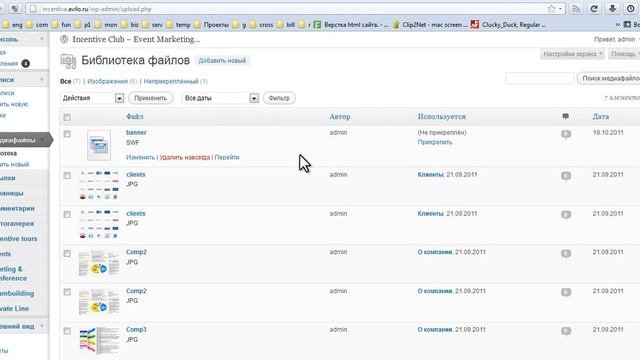
Task: Open the 'temp' bookmark folder
Action: (x=178, y=25)
